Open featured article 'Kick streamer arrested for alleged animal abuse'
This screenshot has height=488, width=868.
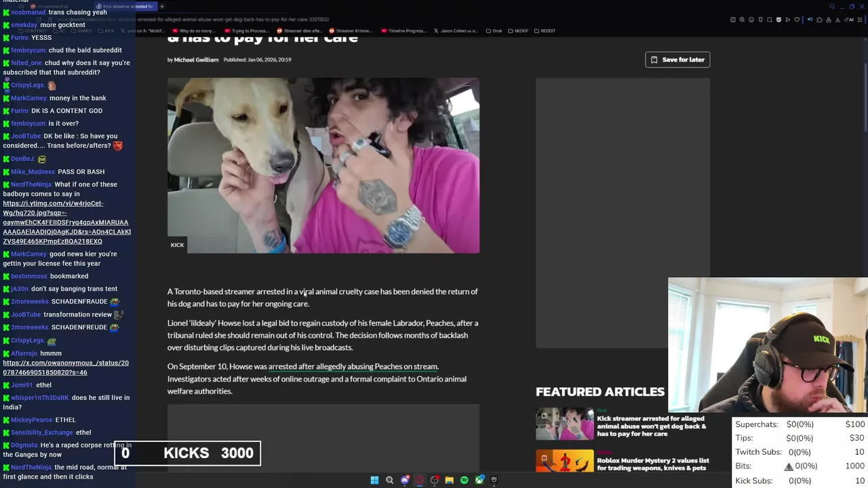pyautogui.click(x=652, y=426)
